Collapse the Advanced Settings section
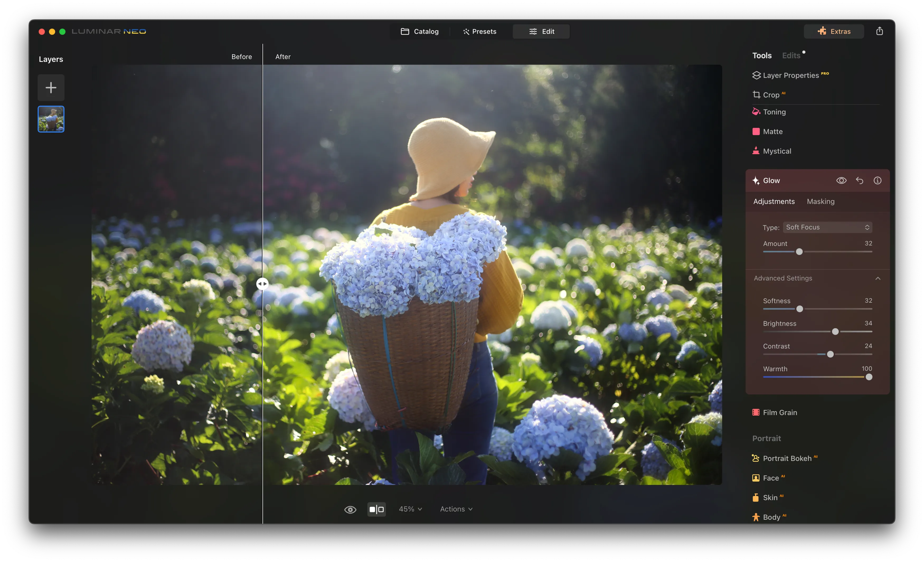This screenshot has height=562, width=924. 878,278
